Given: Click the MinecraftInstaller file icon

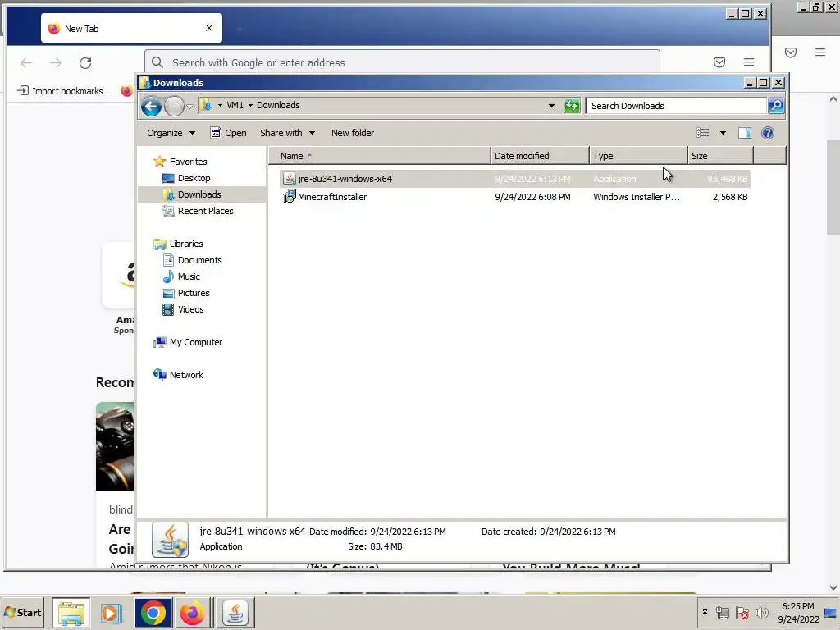Looking at the screenshot, I should point(290,197).
